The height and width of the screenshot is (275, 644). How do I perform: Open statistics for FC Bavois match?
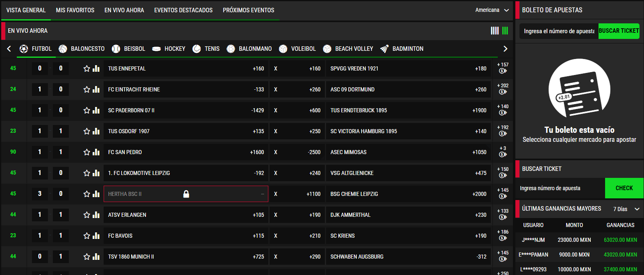pyautogui.click(x=96, y=236)
